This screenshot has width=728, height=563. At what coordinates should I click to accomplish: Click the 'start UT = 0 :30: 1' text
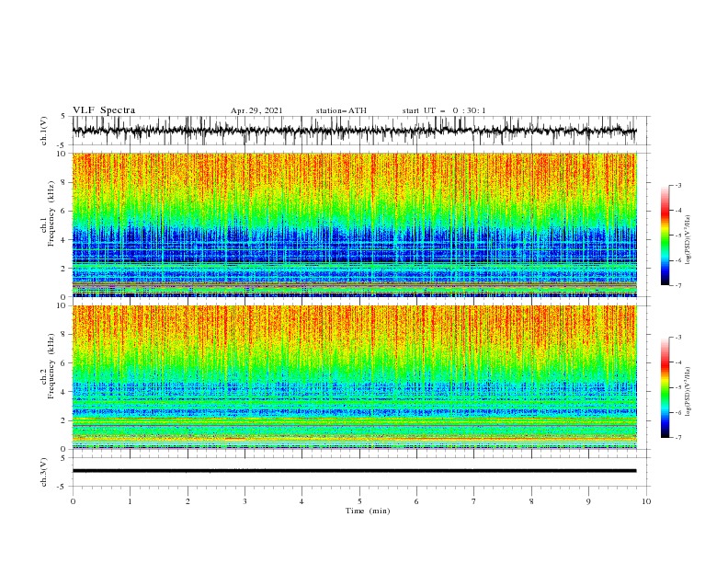click(444, 110)
